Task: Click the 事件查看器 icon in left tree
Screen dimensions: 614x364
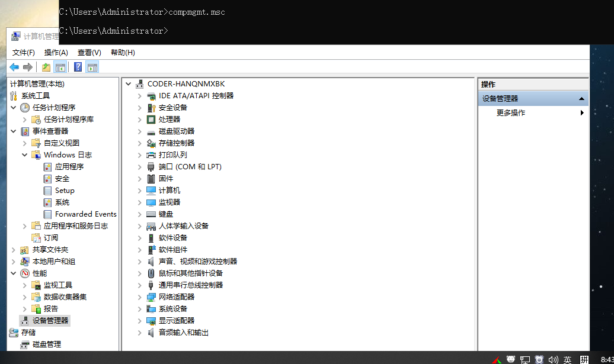Action: coord(25,131)
